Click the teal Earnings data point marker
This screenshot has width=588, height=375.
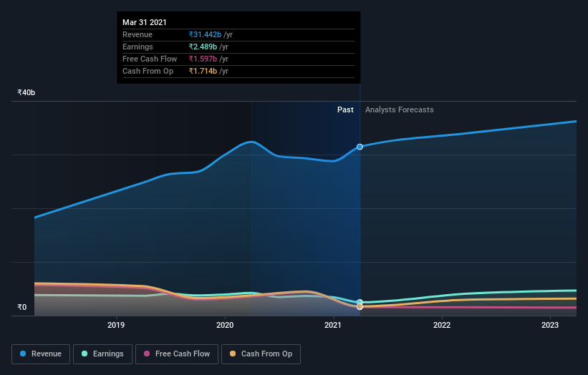click(360, 302)
